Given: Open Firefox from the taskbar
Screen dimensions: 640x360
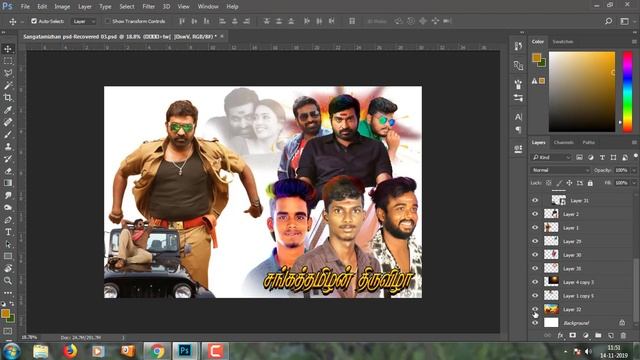Looking at the screenshot, I should (70, 351).
